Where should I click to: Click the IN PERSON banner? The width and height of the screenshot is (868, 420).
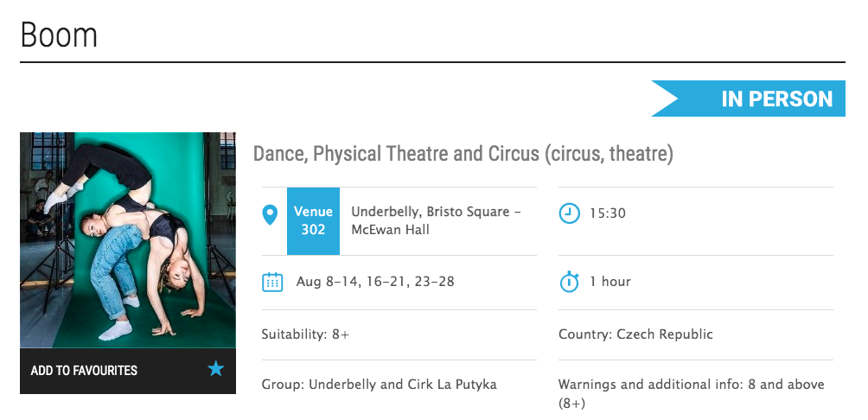point(749,99)
